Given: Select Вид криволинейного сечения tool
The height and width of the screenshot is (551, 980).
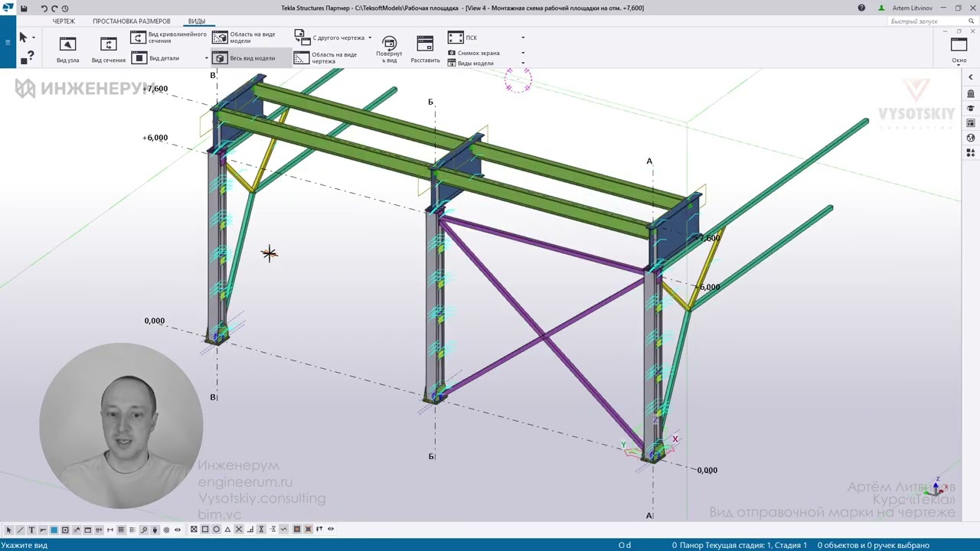Looking at the screenshot, I should tap(169, 37).
